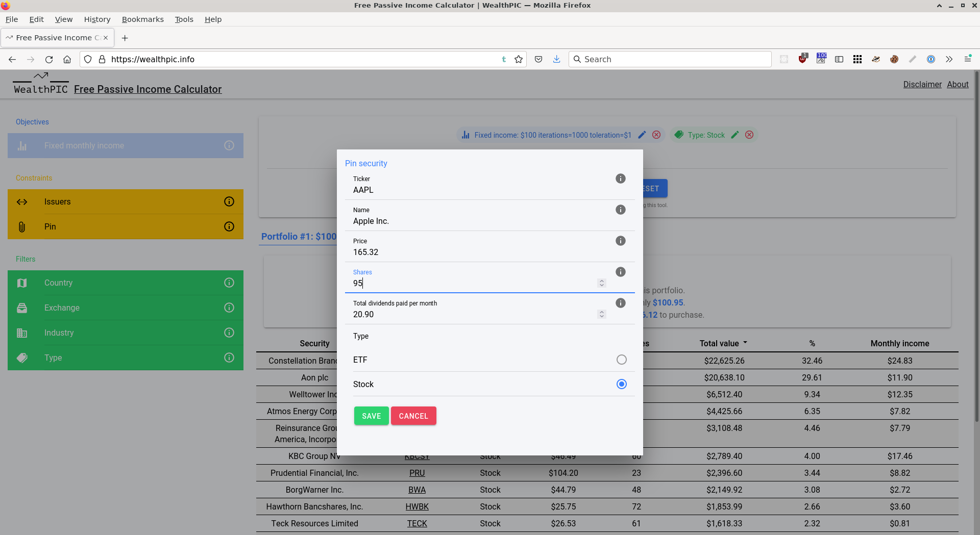Image resolution: width=980 pixels, height=535 pixels.
Task: Save the pinned security
Action: point(371,416)
